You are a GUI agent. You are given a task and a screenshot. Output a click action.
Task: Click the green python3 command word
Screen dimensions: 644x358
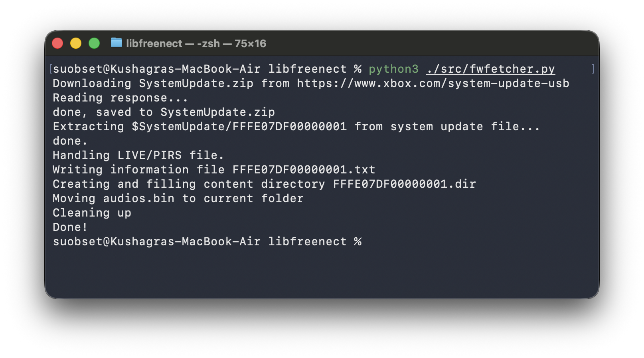click(393, 69)
